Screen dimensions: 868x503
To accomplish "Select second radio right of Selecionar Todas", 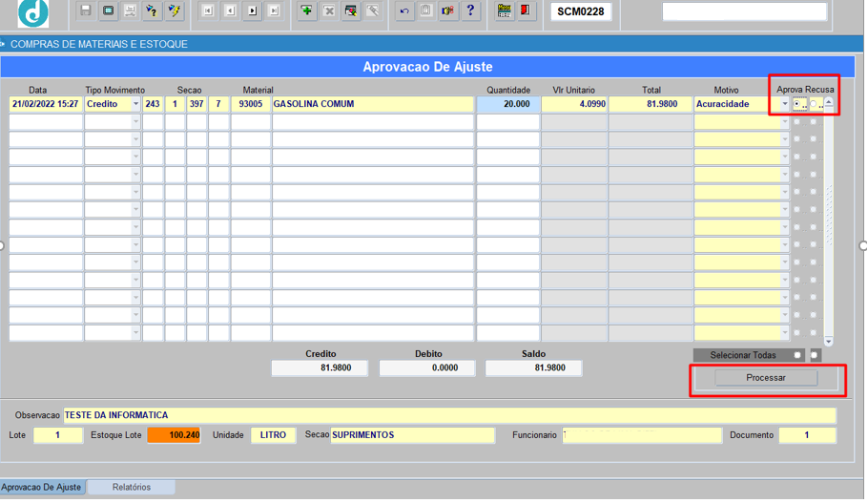I will coord(815,355).
